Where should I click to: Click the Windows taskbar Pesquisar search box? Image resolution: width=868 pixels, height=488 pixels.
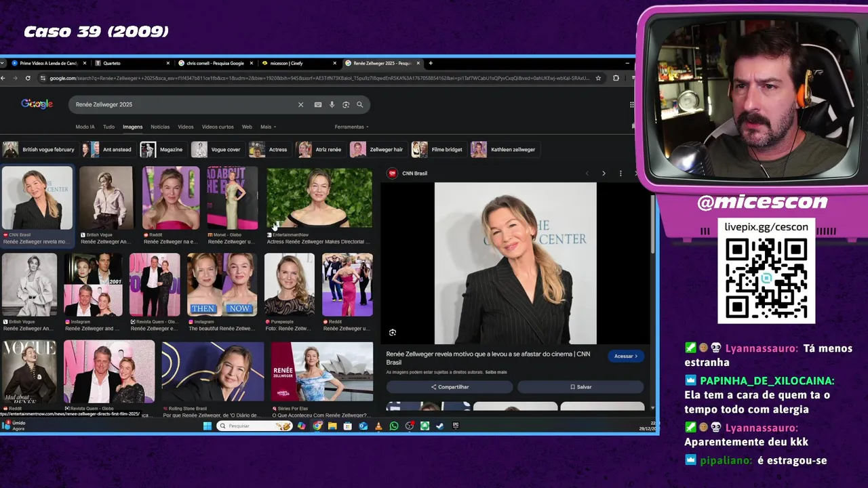pos(254,426)
